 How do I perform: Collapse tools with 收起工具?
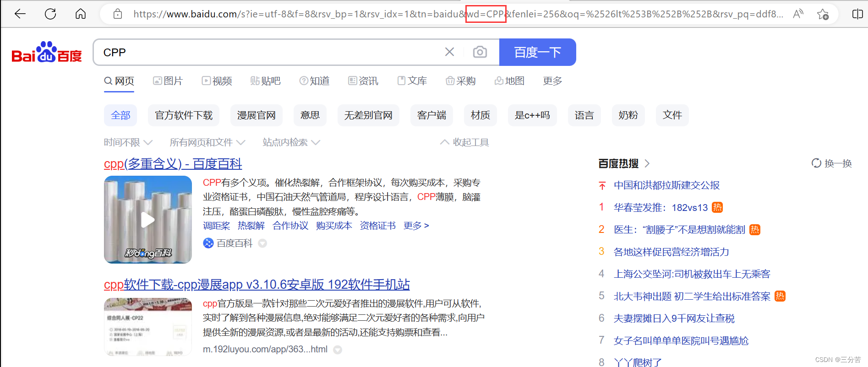464,142
